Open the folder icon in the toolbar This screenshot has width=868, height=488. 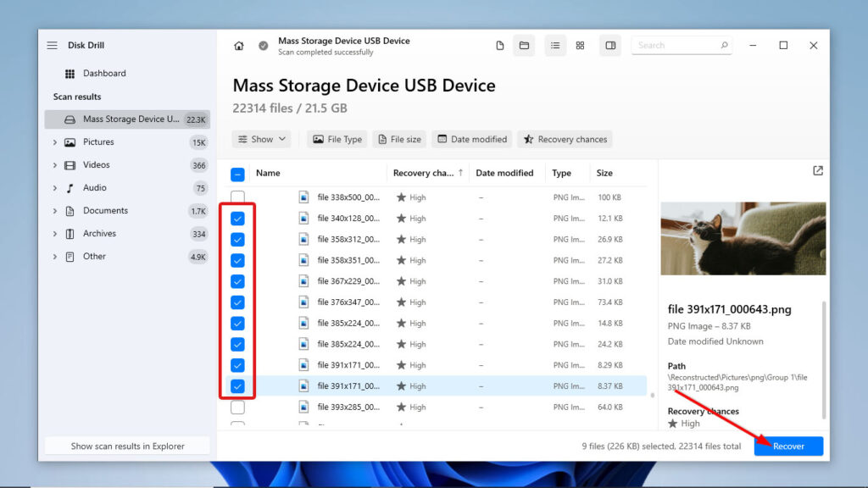click(x=523, y=45)
